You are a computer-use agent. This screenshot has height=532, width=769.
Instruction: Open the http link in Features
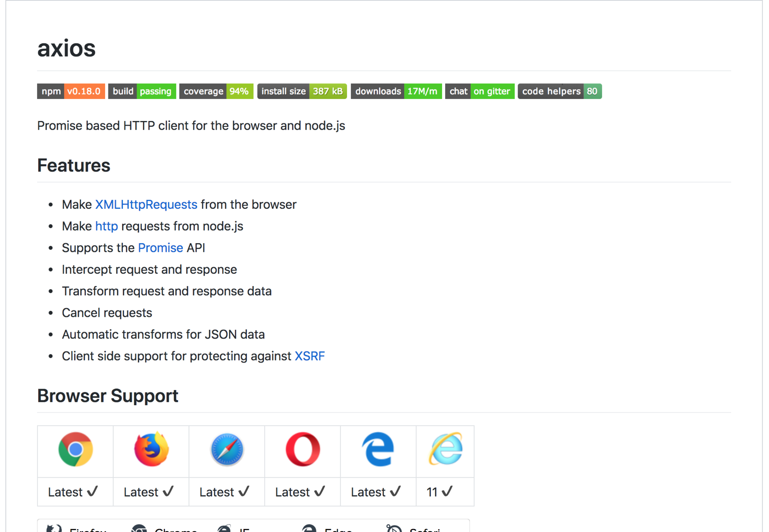(106, 226)
